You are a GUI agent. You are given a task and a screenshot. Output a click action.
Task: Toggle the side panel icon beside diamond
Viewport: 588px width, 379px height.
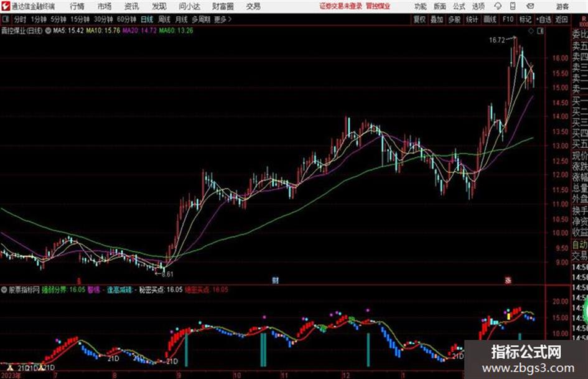[540, 31]
